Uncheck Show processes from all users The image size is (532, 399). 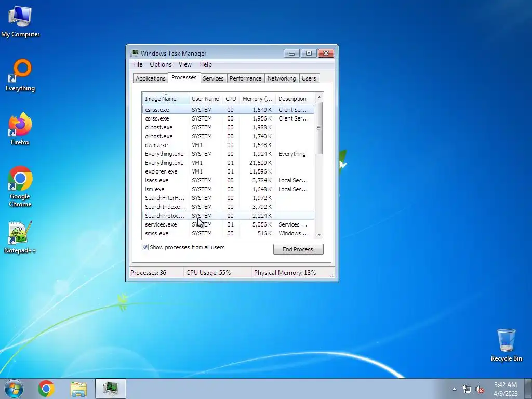click(145, 247)
